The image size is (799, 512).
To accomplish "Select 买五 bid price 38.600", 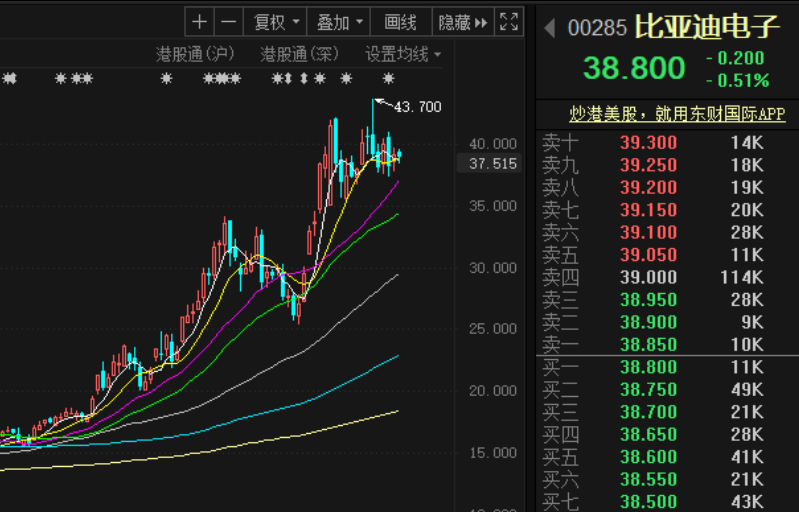I will point(648,456).
